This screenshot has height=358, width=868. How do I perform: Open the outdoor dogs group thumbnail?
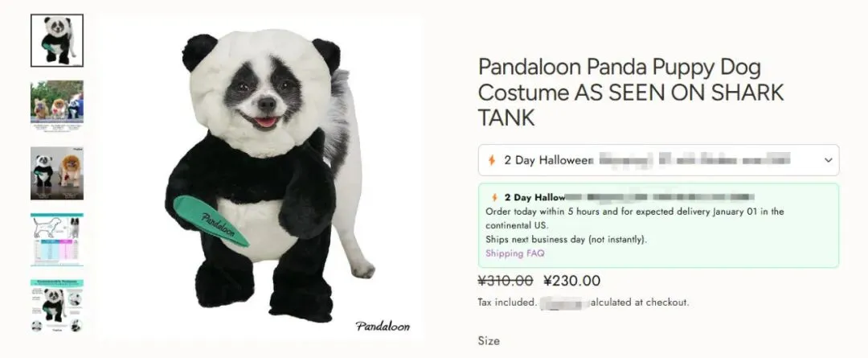coord(57,106)
